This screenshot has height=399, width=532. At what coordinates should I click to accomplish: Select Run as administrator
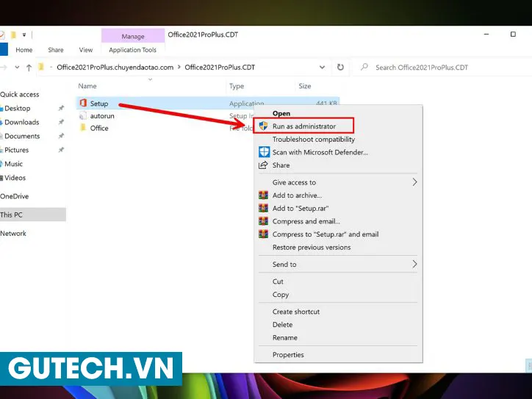pos(304,126)
